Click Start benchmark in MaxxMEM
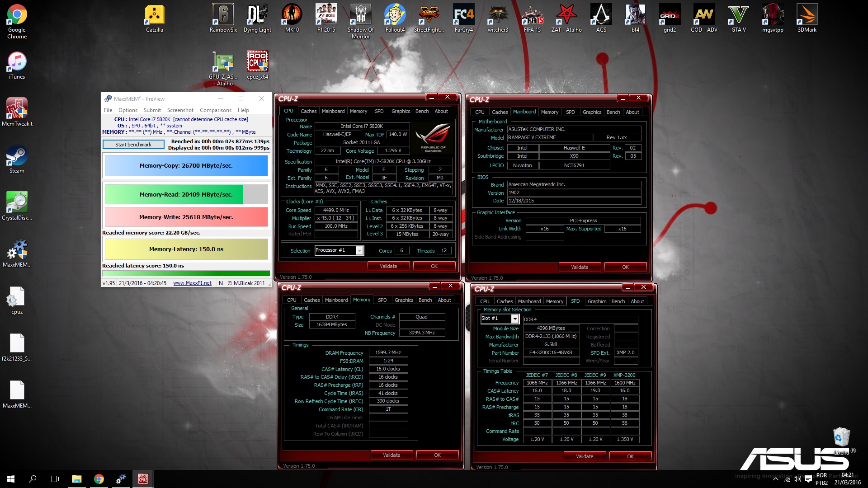 (133, 145)
